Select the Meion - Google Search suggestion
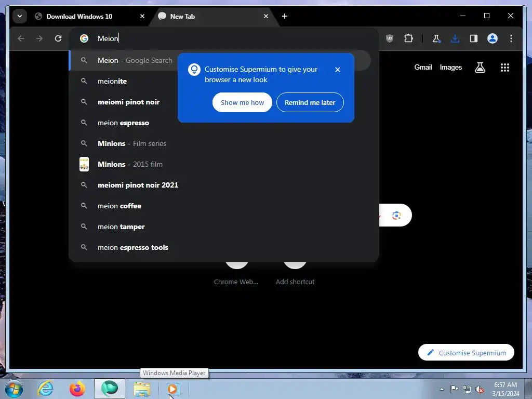This screenshot has height=399, width=532. 220,60
